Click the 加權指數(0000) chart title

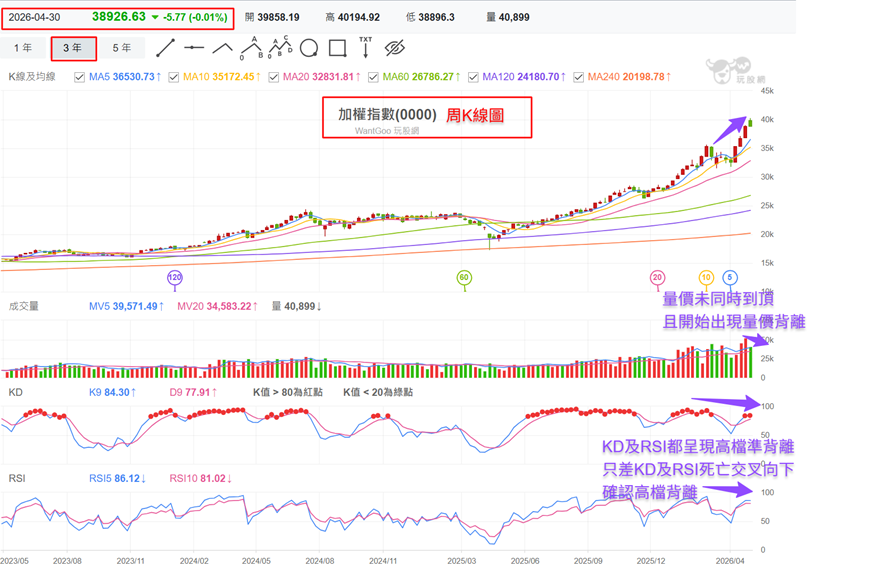pyautogui.click(x=387, y=115)
